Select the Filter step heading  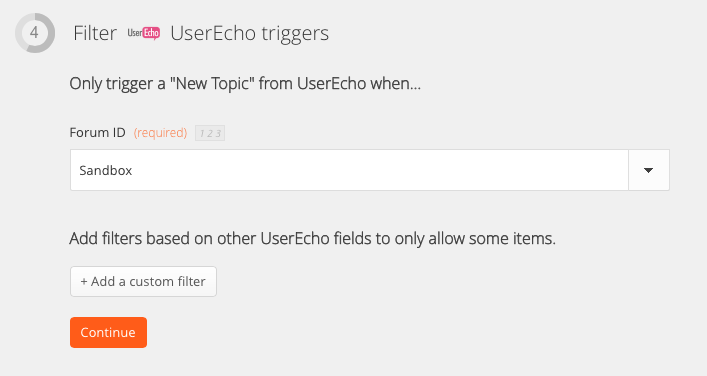click(95, 33)
